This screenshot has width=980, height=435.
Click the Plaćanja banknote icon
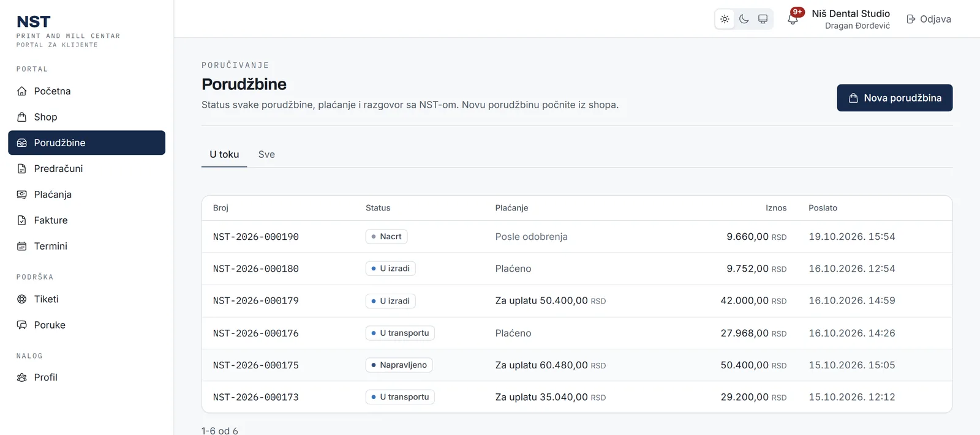pyautogui.click(x=22, y=195)
